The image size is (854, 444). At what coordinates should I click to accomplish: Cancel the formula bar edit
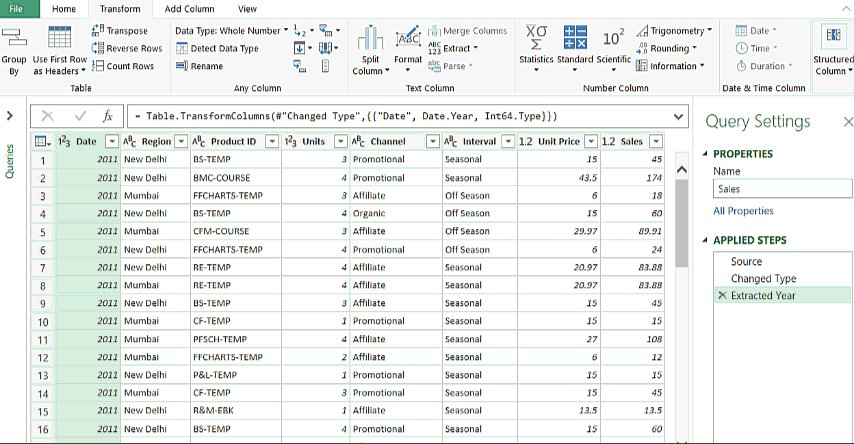[48, 116]
